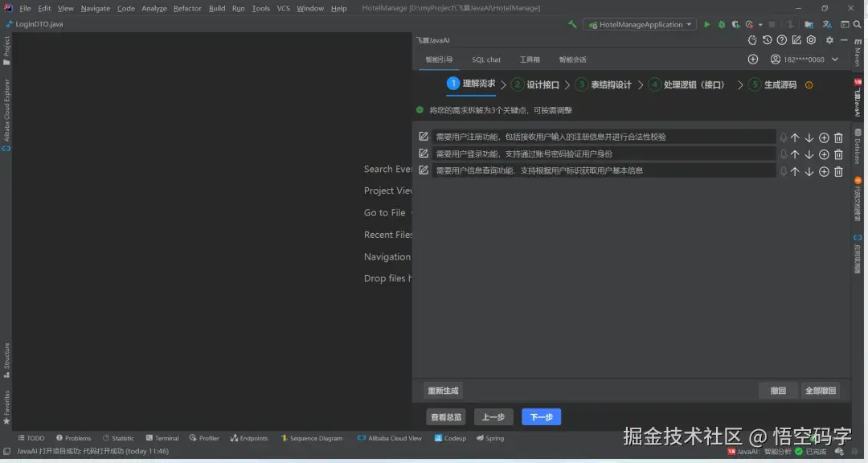This screenshot has width=868, height=463.
Task: Move the 用户登录功能 row up
Action: [x=795, y=154]
